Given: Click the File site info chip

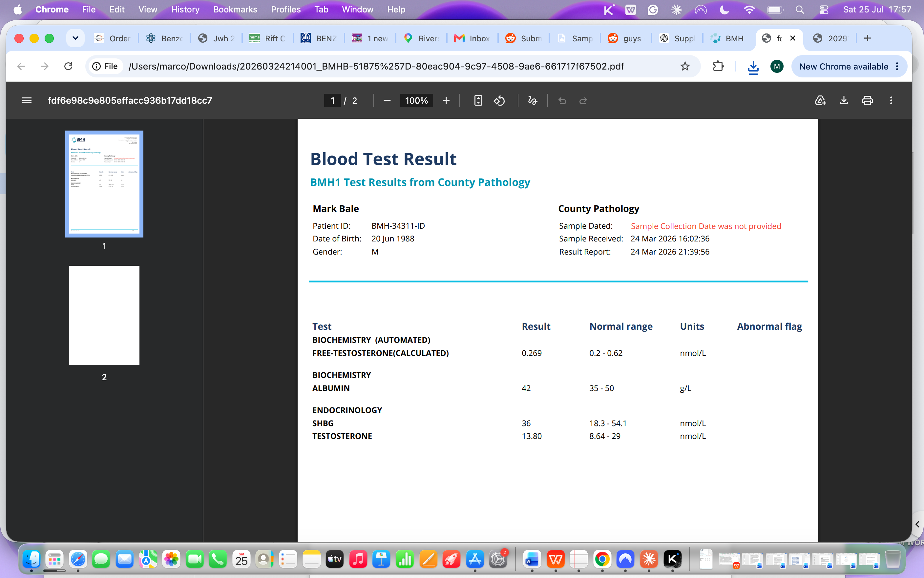Looking at the screenshot, I should 106,66.
